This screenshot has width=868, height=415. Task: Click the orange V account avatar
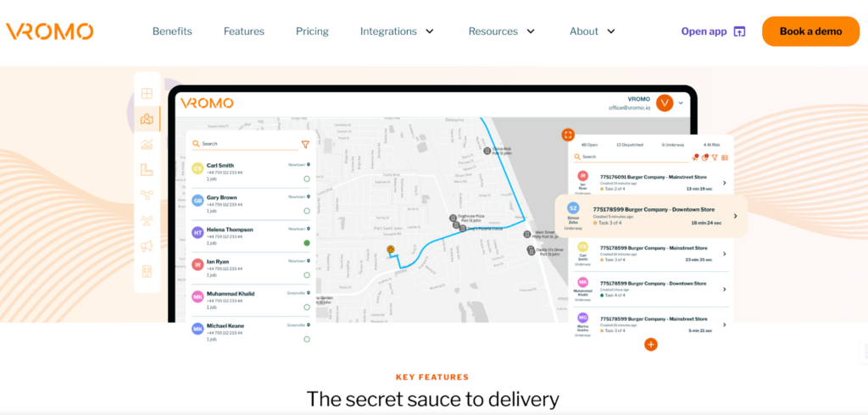pyautogui.click(x=665, y=103)
